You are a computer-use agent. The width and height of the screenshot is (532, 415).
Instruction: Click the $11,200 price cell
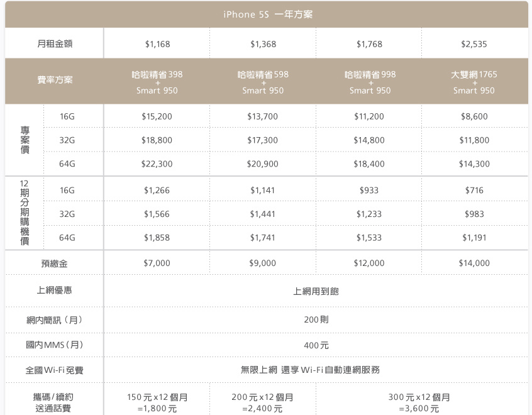tap(369, 116)
